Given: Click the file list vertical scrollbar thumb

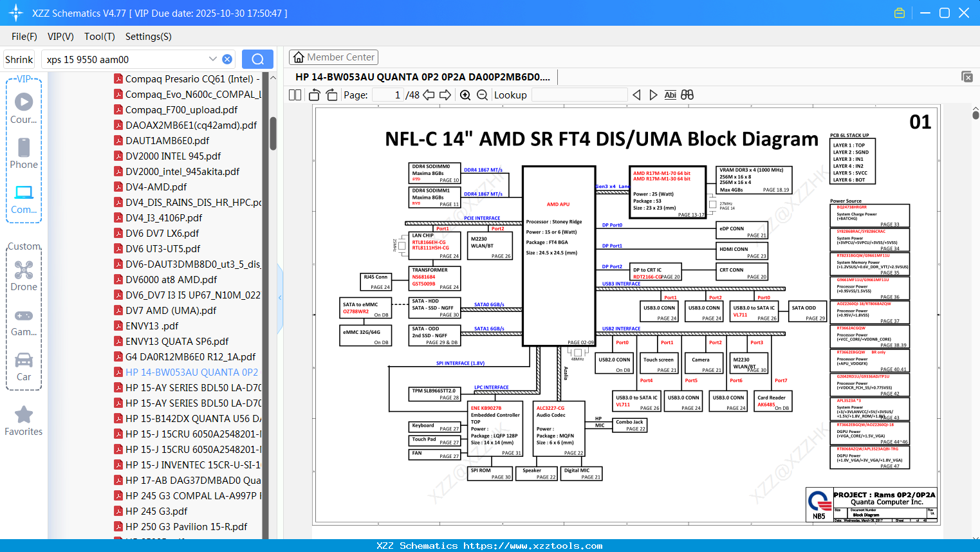Looking at the screenshot, I should tap(273, 133).
